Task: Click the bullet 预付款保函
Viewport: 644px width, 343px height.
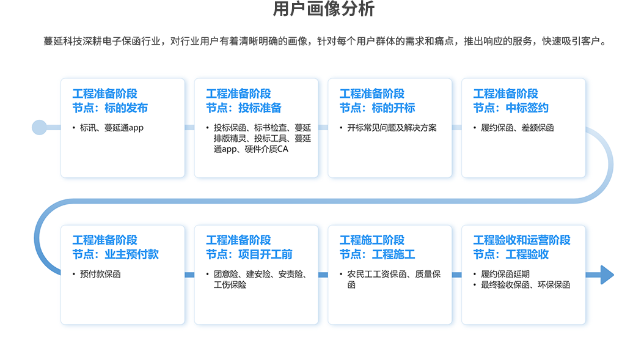Action: click(x=100, y=274)
